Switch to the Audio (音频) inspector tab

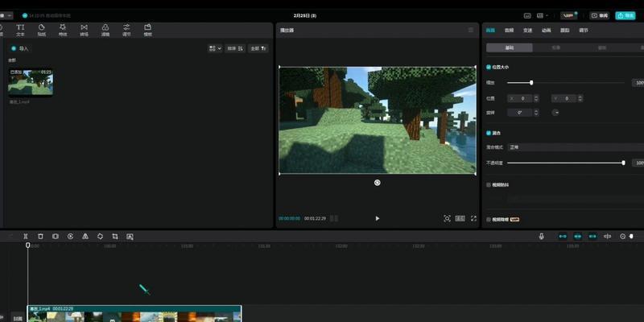(509, 31)
